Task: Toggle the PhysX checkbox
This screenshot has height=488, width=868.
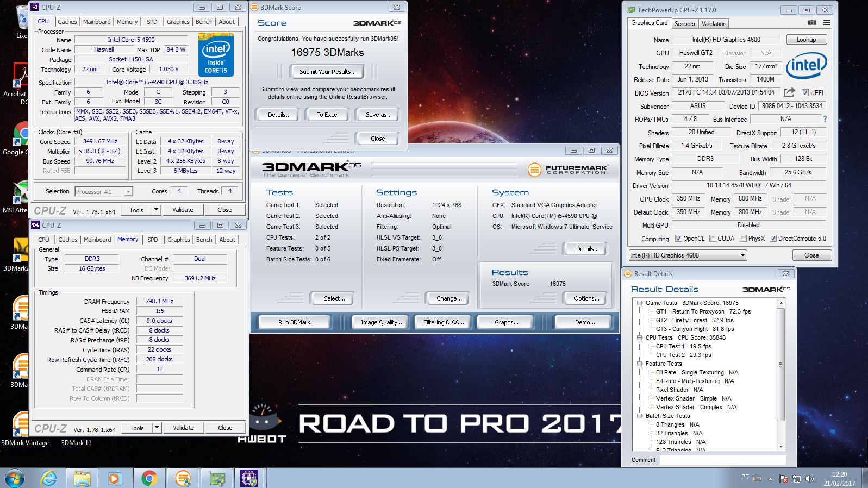Action: (x=742, y=239)
